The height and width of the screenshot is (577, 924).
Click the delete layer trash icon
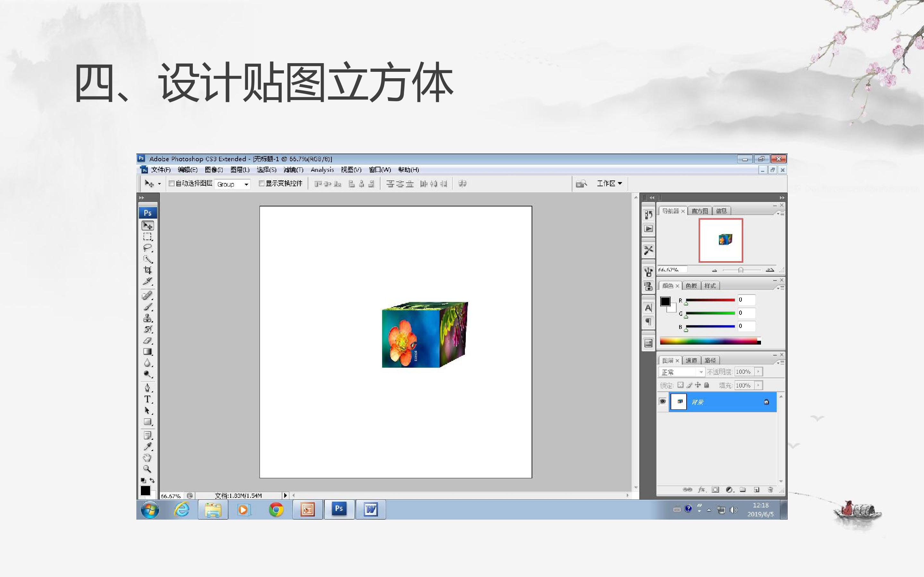tap(771, 489)
